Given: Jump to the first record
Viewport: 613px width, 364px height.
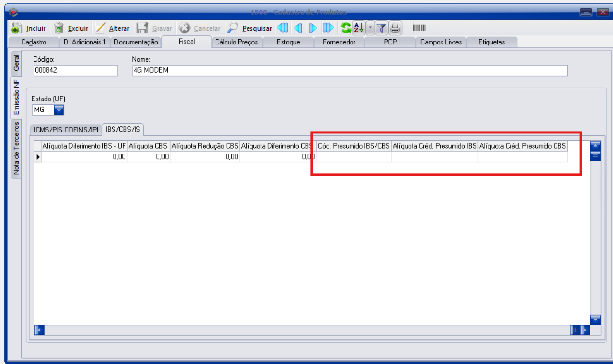Looking at the screenshot, I should [x=283, y=28].
